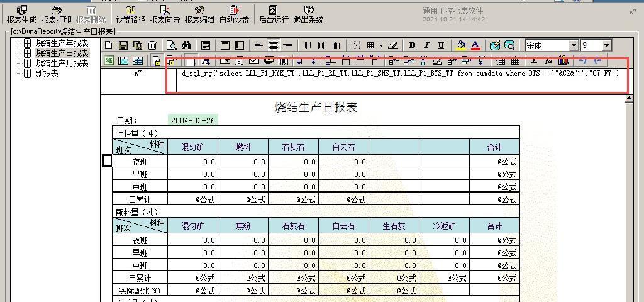644x302 pixels.
Task: Click the eraser clear-format icon
Action: (393, 45)
